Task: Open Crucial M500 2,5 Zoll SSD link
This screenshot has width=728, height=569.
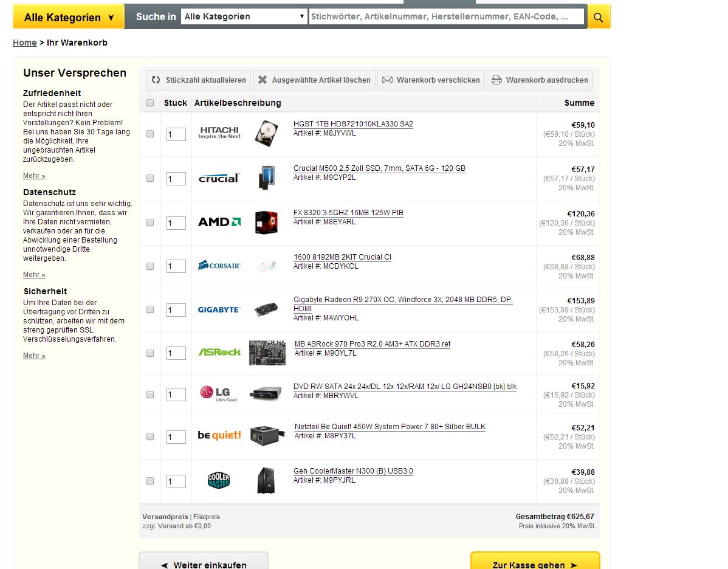Action: 379,168
